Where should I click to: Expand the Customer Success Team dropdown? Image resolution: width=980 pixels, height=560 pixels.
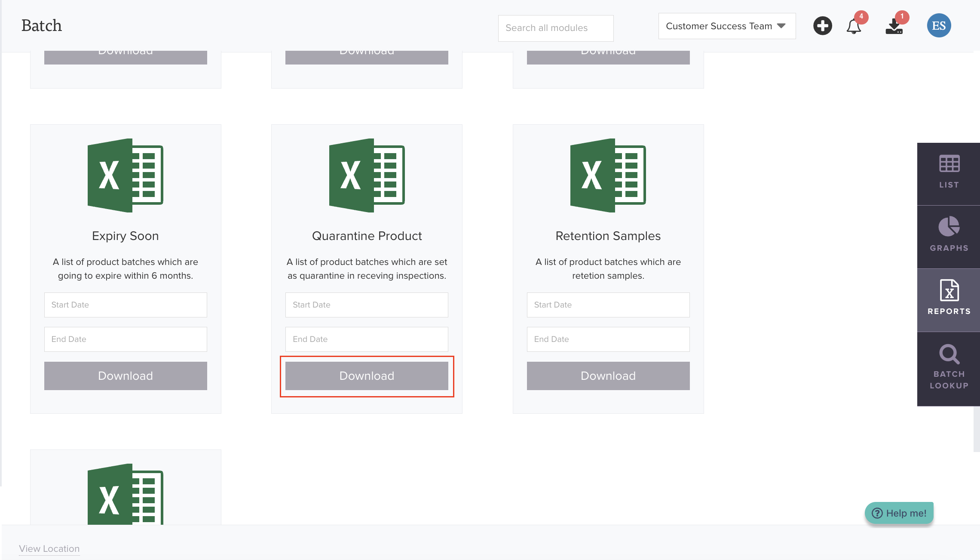[726, 26]
